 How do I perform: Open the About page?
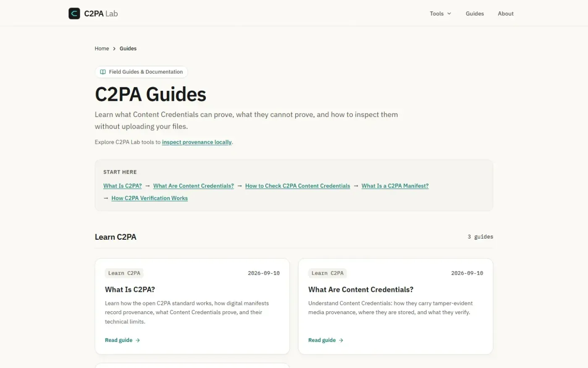[x=506, y=13]
